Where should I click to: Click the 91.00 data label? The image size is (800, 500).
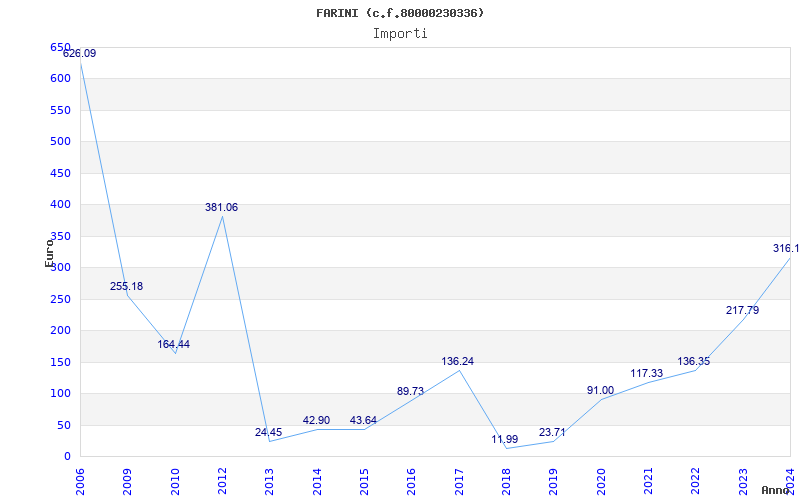[x=601, y=391]
